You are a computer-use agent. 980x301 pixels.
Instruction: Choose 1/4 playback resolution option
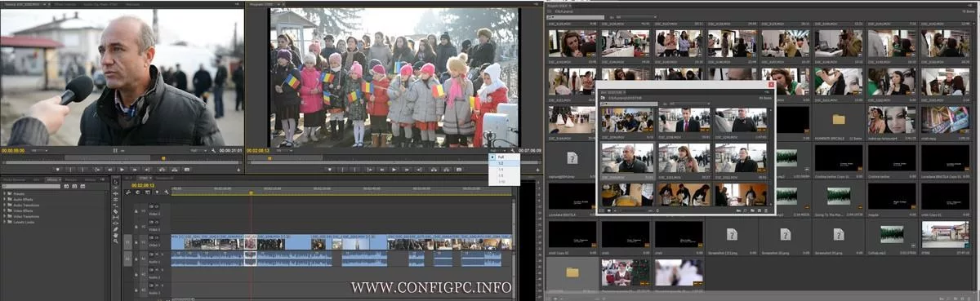pyautogui.click(x=503, y=169)
